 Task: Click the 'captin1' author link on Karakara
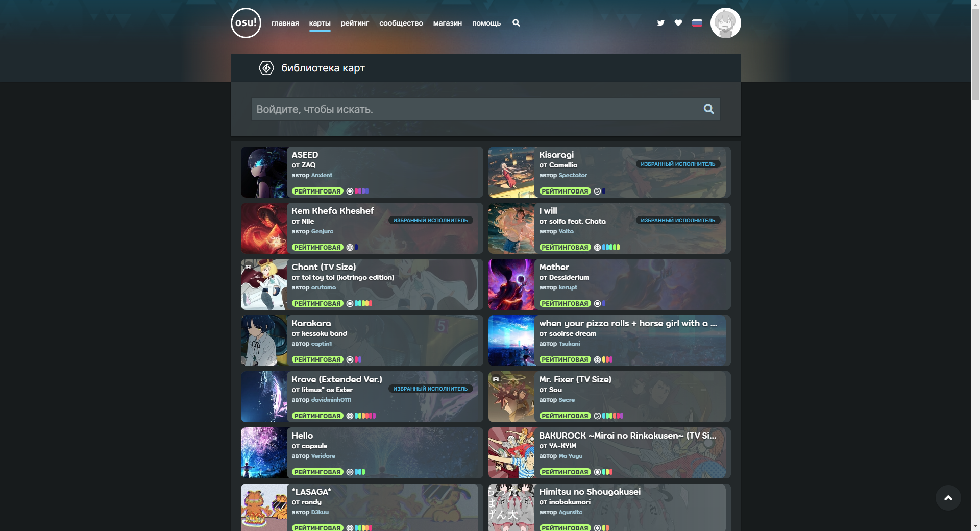point(321,344)
